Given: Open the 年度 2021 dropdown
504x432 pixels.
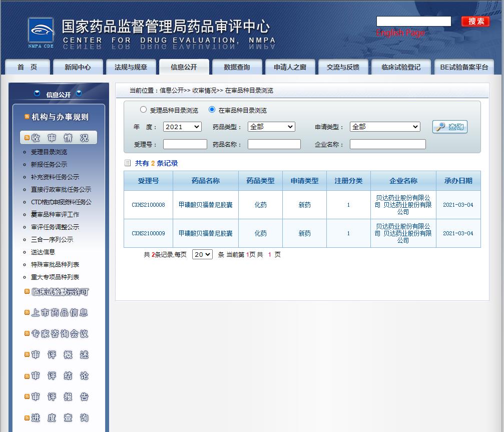Looking at the screenshot, I should (x=182, y=127).
